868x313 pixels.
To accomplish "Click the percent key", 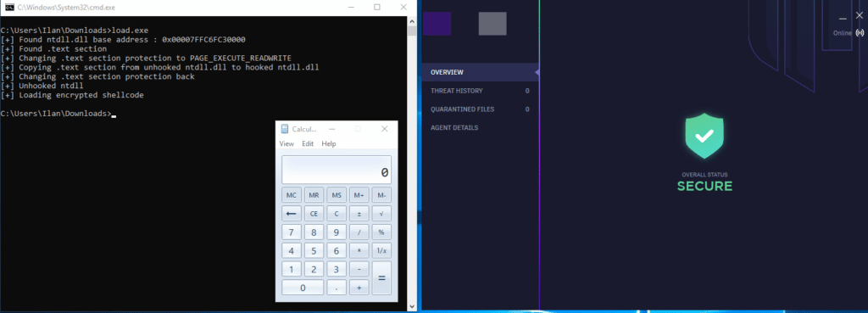I will pyautogui.click(x=381, y=232).
